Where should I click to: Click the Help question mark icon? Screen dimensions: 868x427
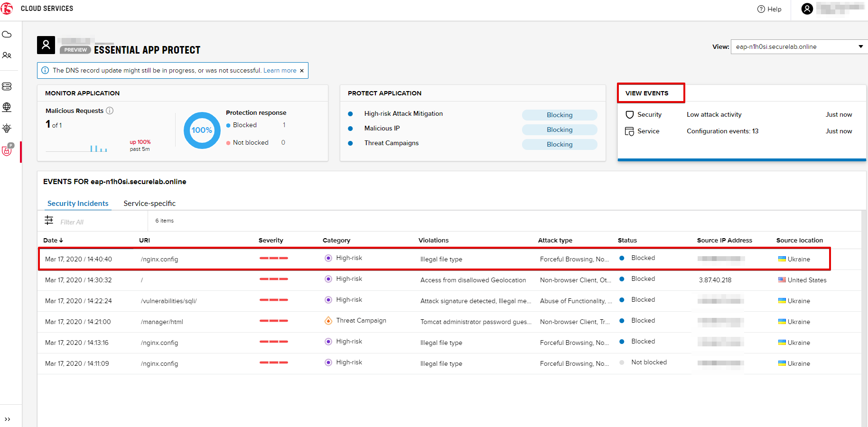click(761, 9)
